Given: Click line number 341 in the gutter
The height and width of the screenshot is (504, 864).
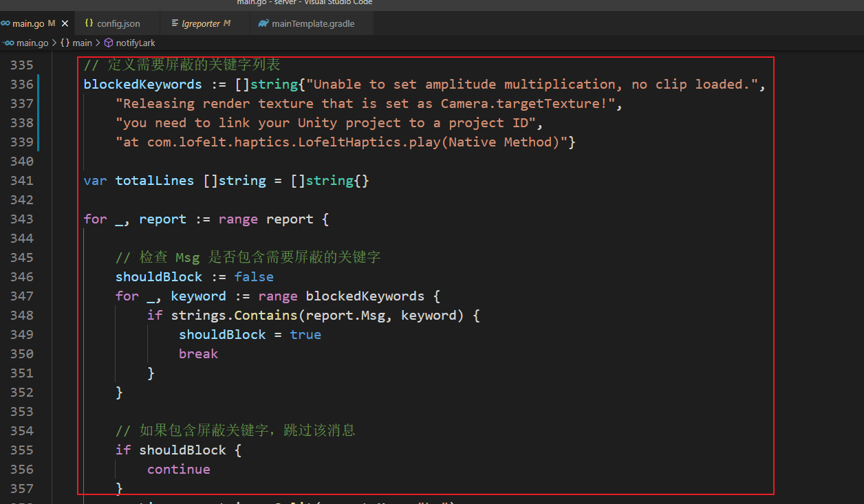Looking at the screenshot, I should (x=22, y=181).
